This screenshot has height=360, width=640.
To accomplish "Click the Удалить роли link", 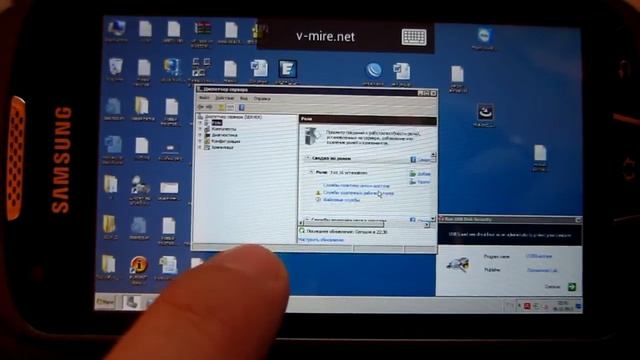I will 420,182.
